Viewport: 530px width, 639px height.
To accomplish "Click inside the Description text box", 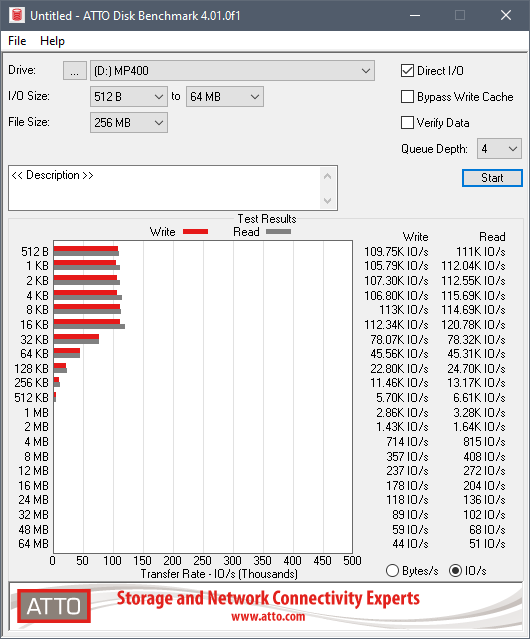I will [165, 188].
